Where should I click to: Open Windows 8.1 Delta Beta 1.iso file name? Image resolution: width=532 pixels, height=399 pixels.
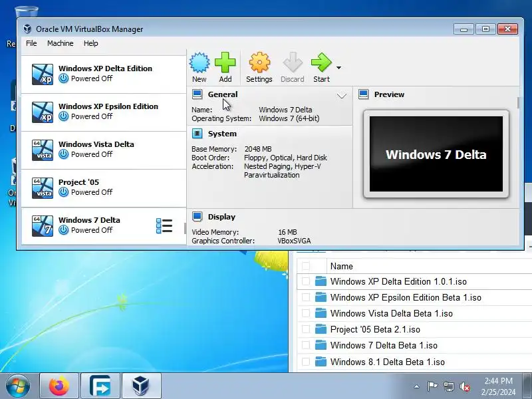(x=388, y=362)
